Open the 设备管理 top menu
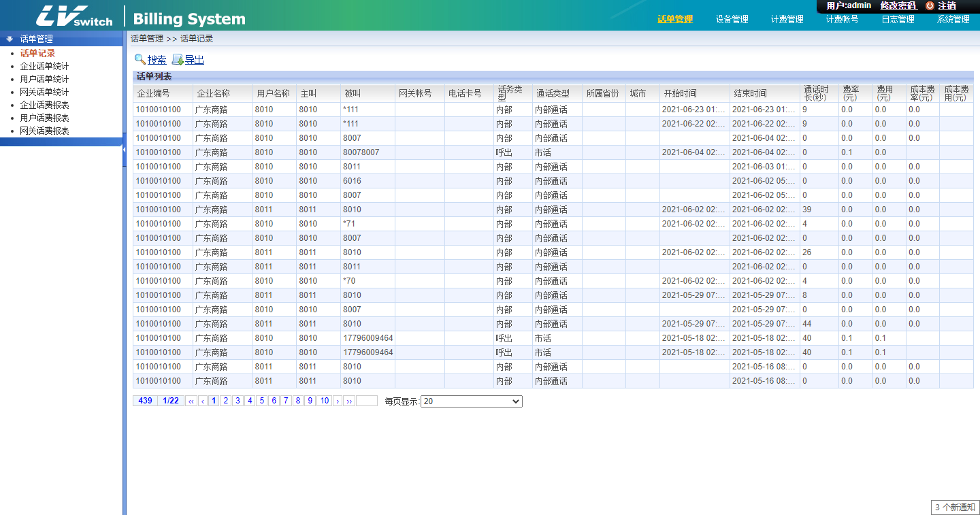 732,19
